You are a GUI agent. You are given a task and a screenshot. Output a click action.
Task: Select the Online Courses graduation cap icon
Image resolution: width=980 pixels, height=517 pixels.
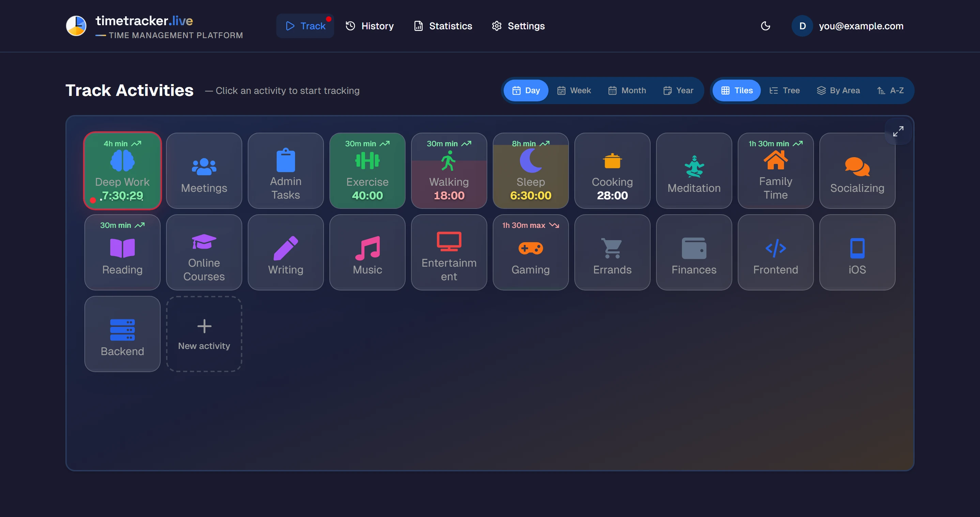click(204, 241)
